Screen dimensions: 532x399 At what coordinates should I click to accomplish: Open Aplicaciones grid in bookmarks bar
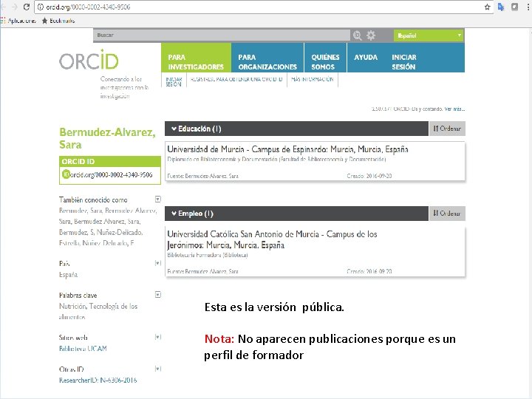click(18, 21)
